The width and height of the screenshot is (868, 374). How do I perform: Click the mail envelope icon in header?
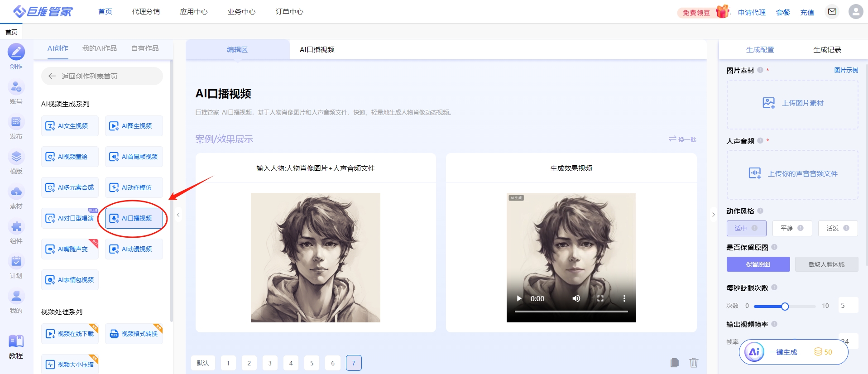[x=832, y=11]
